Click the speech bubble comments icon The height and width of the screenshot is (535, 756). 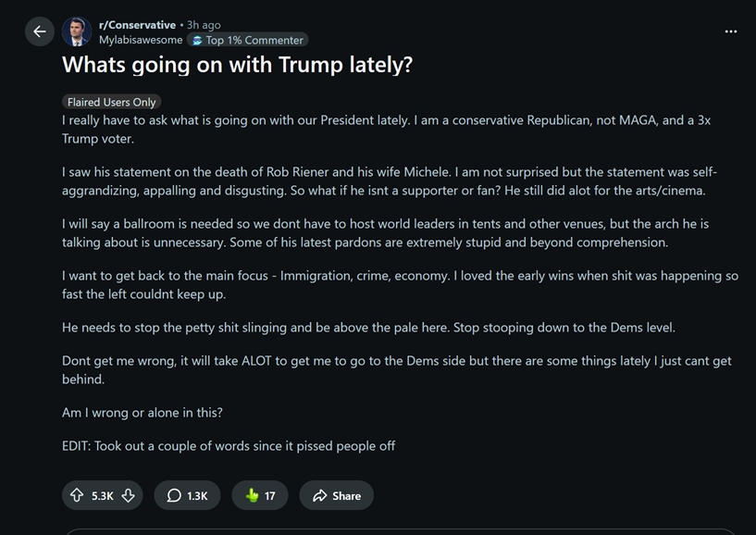pyautogui.click(x=174, y=496)
